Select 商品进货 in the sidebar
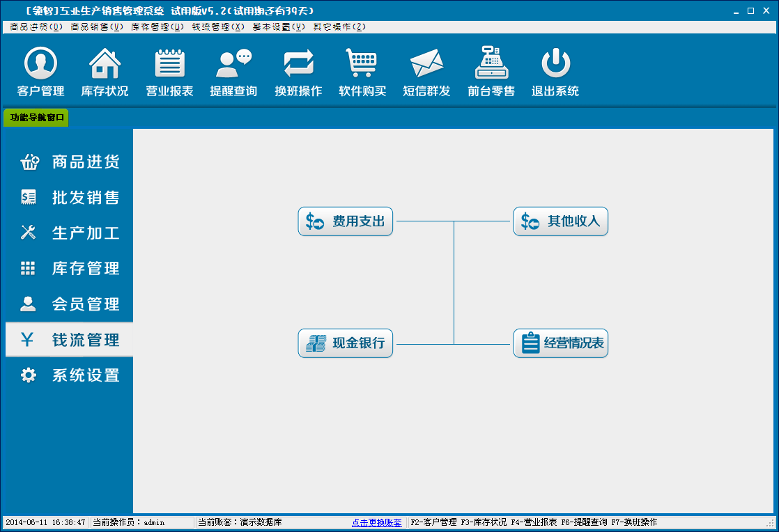Image resolution: width=779 pixels, height=532 pixels. (70, 162)
